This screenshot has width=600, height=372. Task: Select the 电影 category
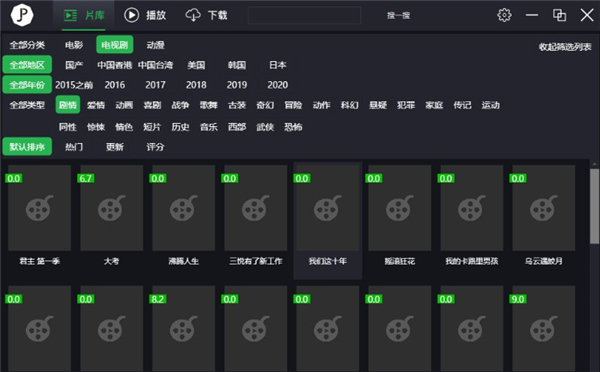click(x=74, y=45)
